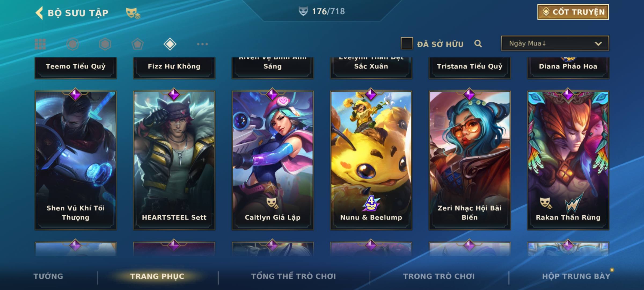Select the pentagon rarity filter icon

point(137,44)
